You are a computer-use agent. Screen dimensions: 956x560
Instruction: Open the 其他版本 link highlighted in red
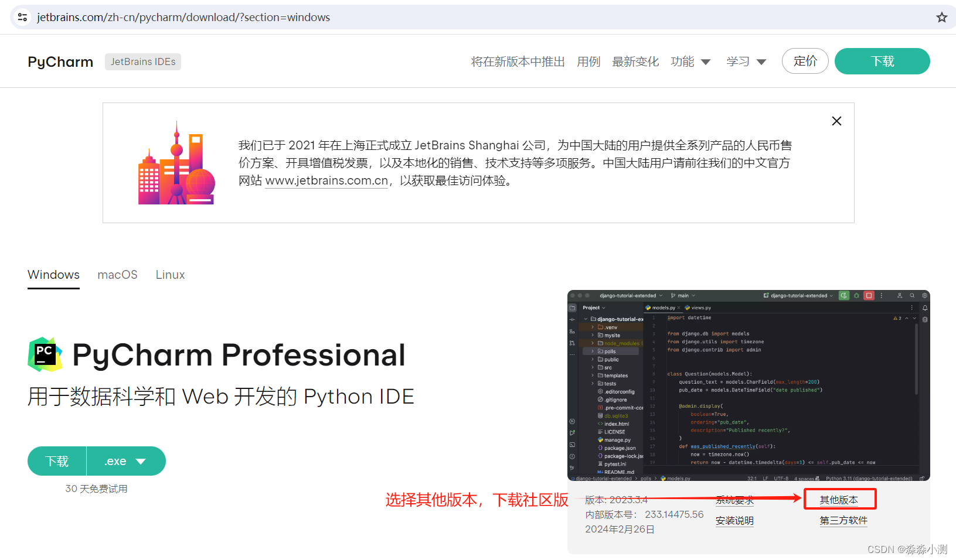click(839, 499)
